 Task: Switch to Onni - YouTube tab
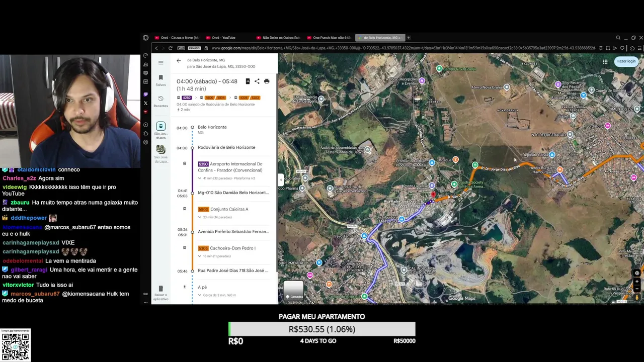[220, 38]
